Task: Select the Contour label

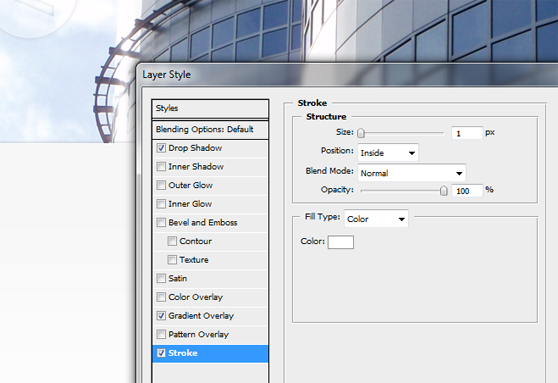Action: pyautogui.click(x=195, y=241)
